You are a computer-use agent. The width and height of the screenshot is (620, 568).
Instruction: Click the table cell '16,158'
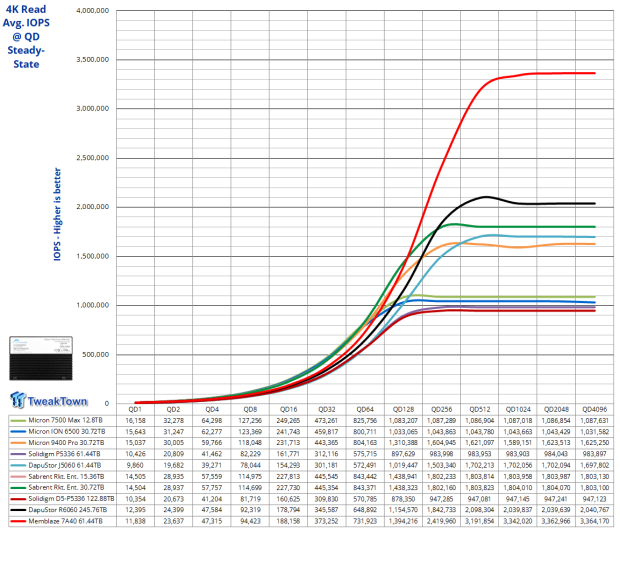coord(135,420)
